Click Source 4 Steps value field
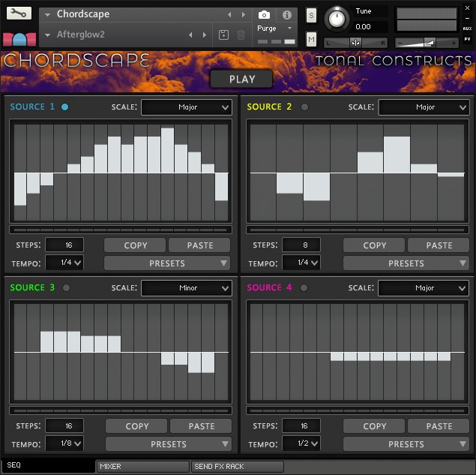476x475 pixels. point(301,425)
